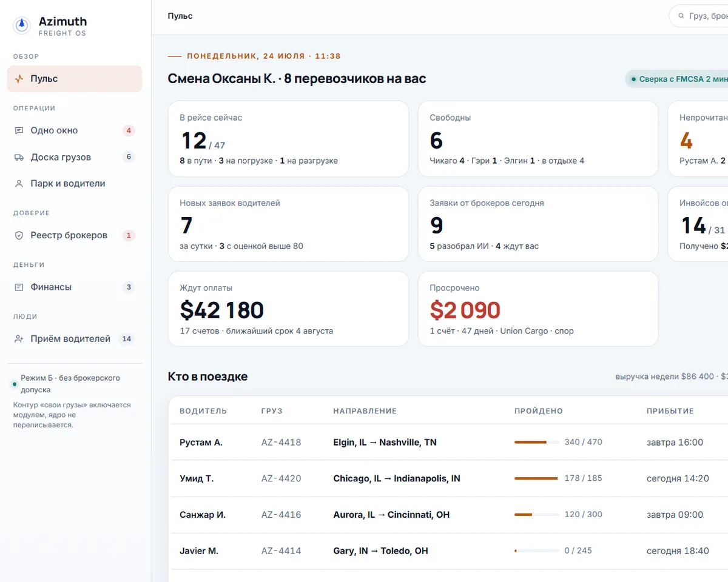This screenshot has height=582, width=728.
Task: Open Приём водителей
Action: click(x=75, y=339)
